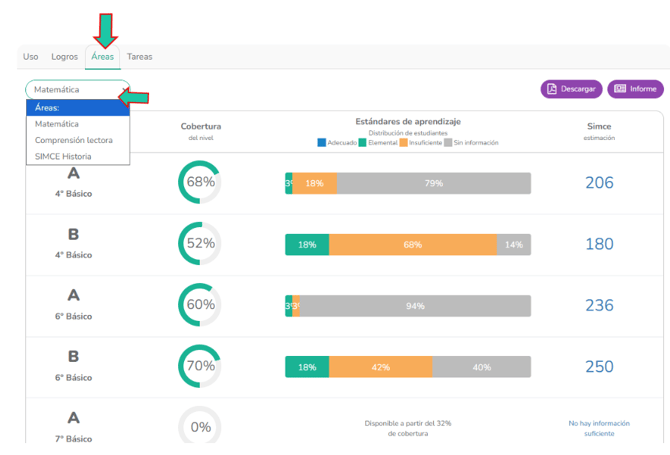Choose SIMCE Historia in the dropdown list

(62, 156)
